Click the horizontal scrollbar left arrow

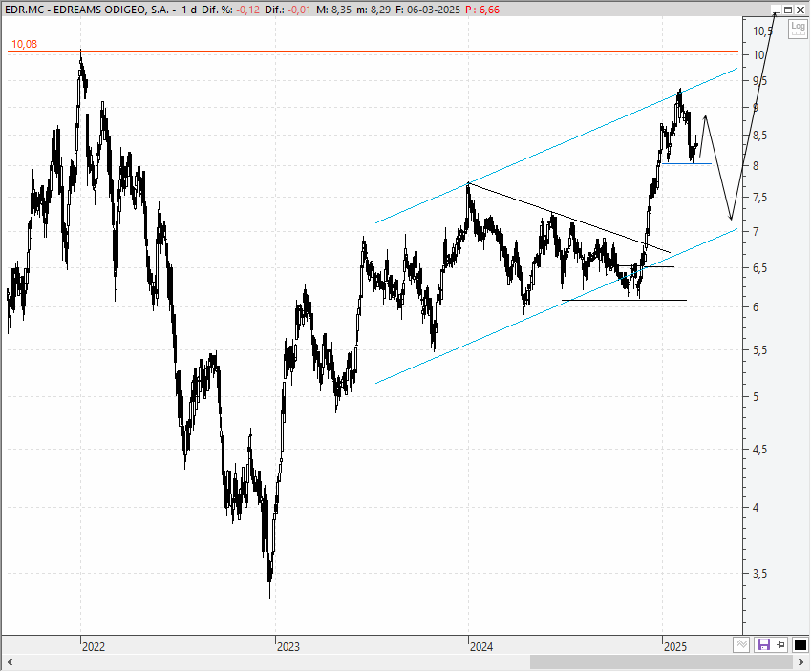pyautogui.click(x=9, y=662)
